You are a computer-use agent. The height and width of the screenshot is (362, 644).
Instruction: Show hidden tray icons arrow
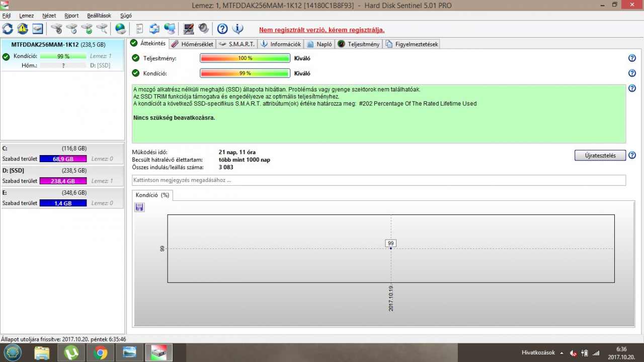(562, 353)
